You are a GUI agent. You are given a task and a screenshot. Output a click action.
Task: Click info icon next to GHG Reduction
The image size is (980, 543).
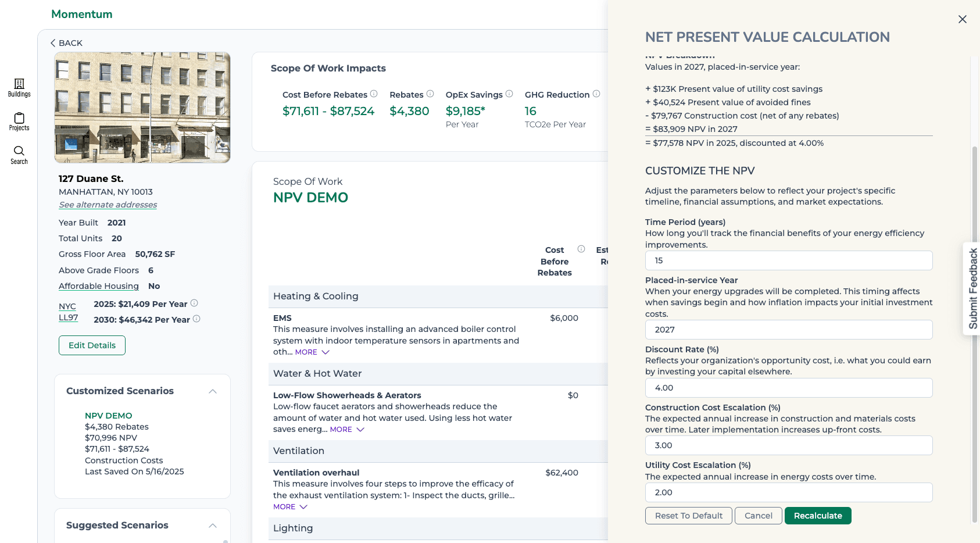pyautogui.click(x=596, y=94)
